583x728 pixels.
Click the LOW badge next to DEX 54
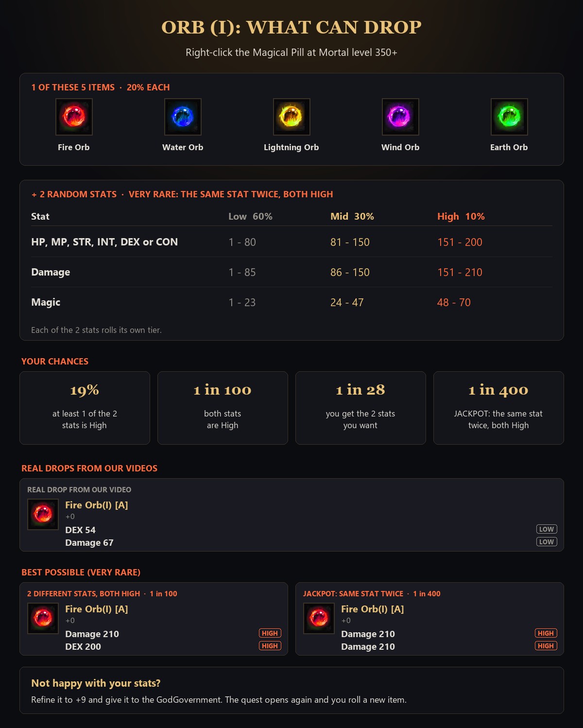[547, 529]
